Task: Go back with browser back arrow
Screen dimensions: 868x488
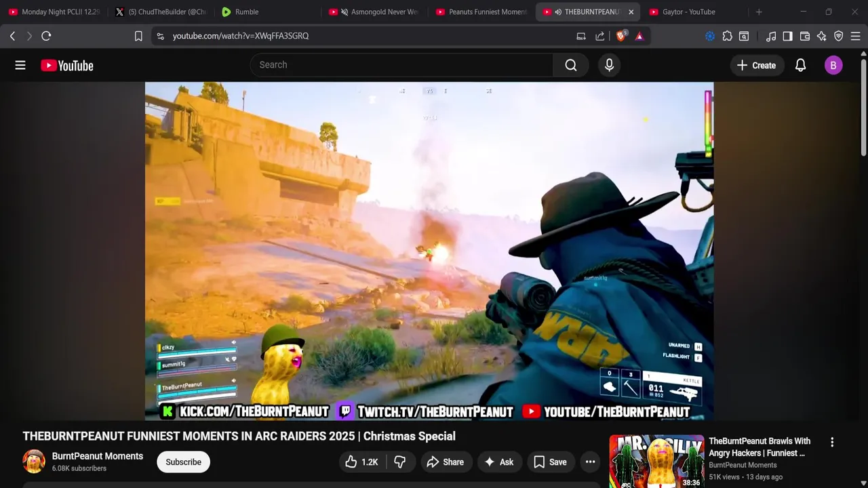Action: 12,36
